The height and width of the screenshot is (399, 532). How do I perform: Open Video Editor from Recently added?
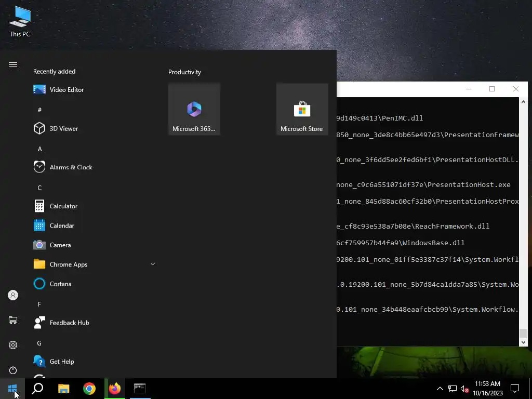pos(94,89)
